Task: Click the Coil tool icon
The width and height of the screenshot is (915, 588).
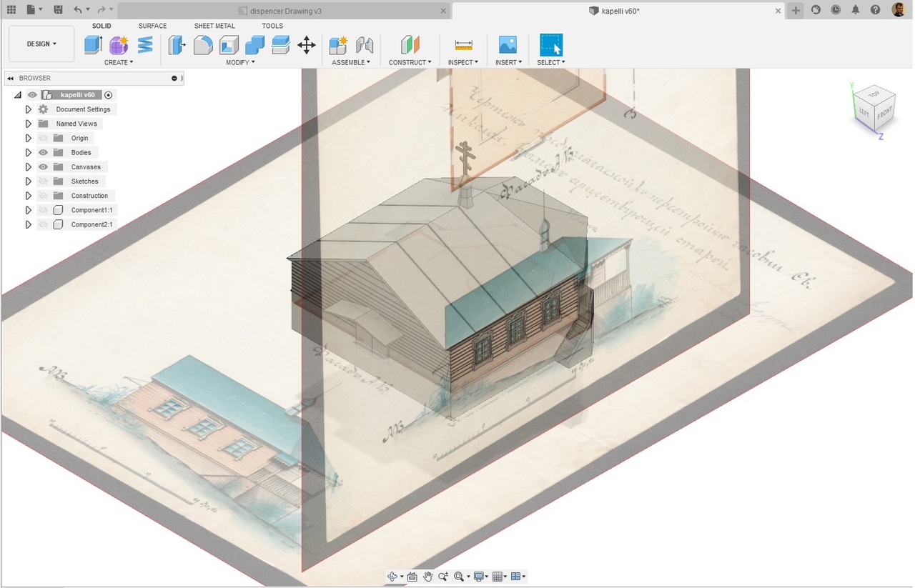Action: [145, 45]
